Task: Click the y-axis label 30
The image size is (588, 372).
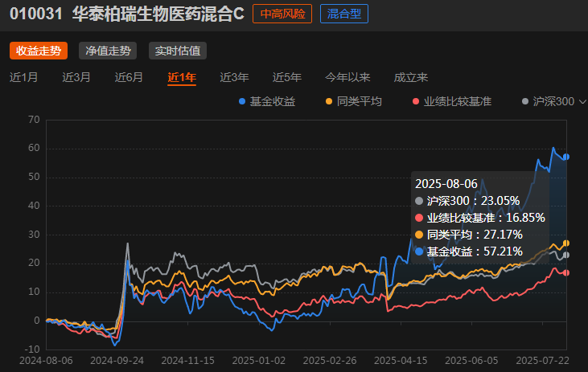Action: [34, 235]
